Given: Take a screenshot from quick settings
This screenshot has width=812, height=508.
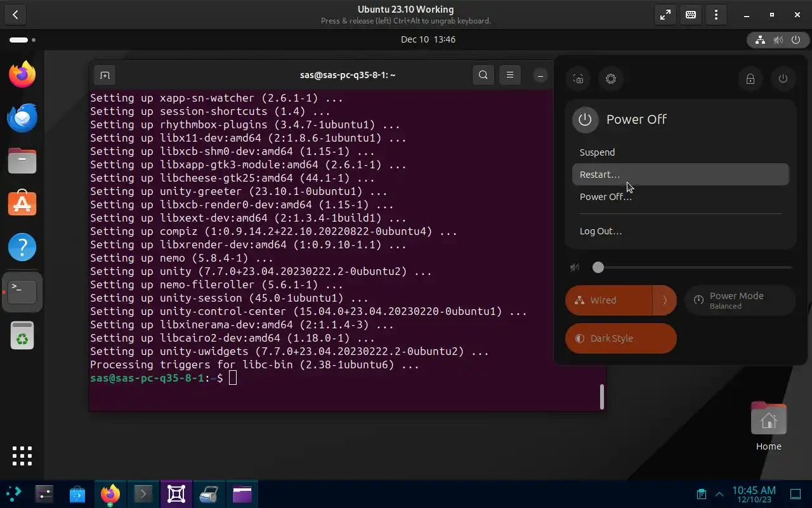Looking at the screenshot, I should click(x=578, y=79).
